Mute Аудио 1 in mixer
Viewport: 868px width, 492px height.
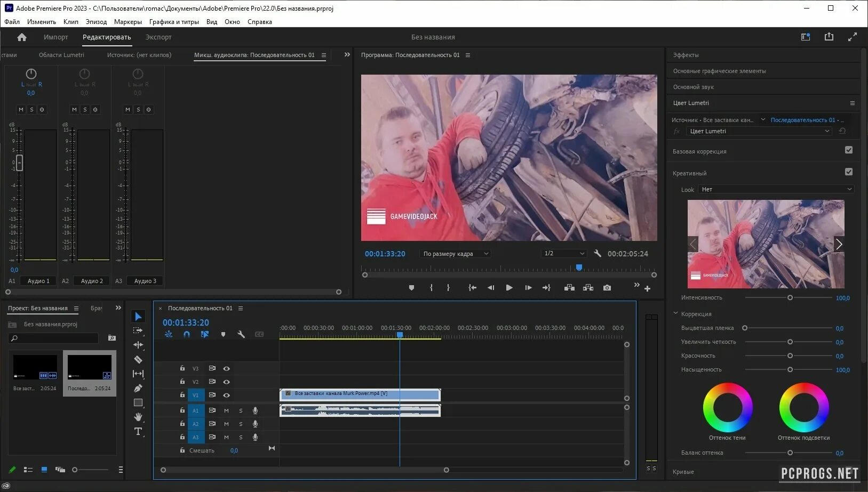click(21, 110)
